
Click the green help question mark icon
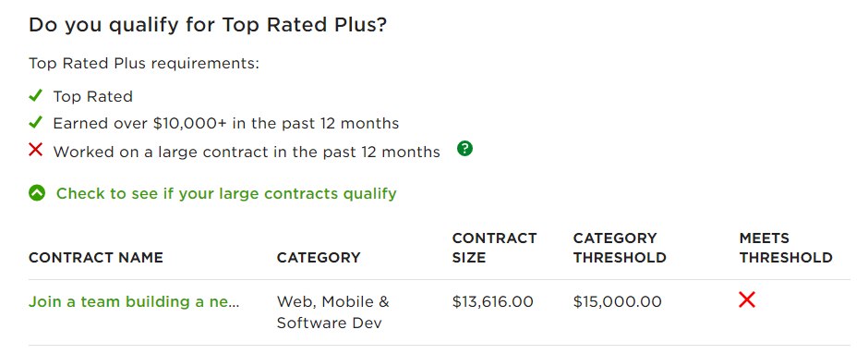coord(465,149)
